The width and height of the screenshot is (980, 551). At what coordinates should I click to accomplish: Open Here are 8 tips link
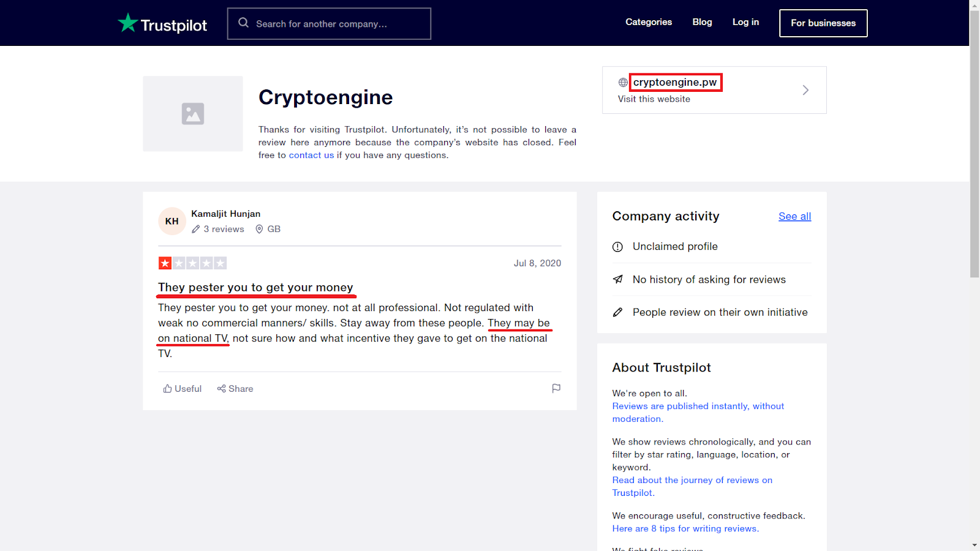pos(685,528)
